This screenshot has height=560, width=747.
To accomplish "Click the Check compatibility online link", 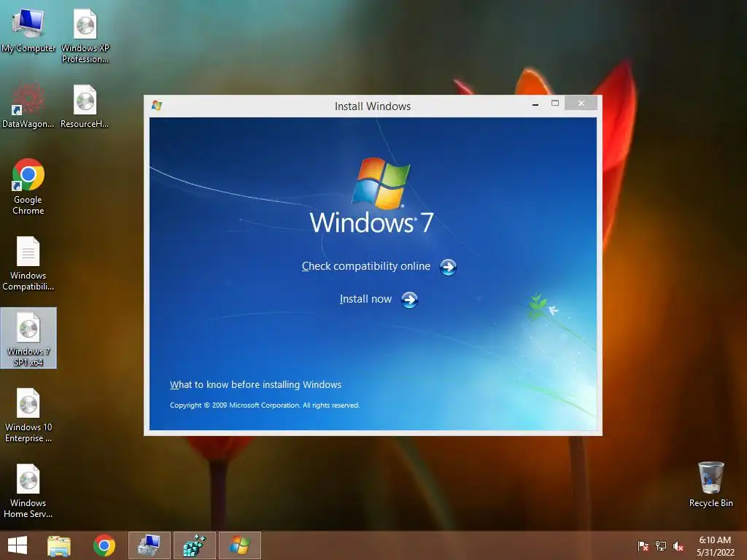I will (366, 266).
